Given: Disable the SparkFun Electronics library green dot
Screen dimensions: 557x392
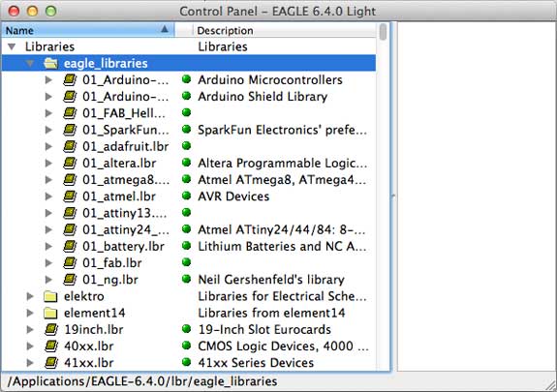Looking at the screenshot, I should (x=187, y=130).
